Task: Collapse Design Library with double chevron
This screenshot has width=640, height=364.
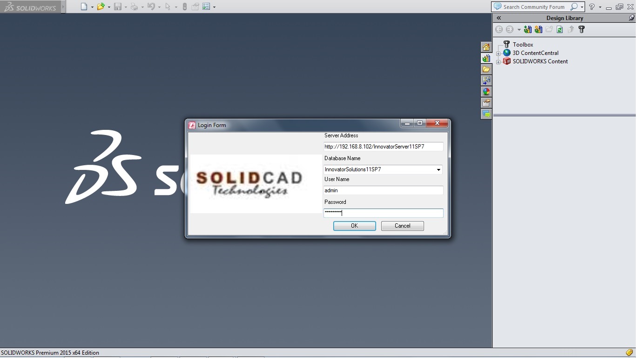Action: (x=499, y=18)
